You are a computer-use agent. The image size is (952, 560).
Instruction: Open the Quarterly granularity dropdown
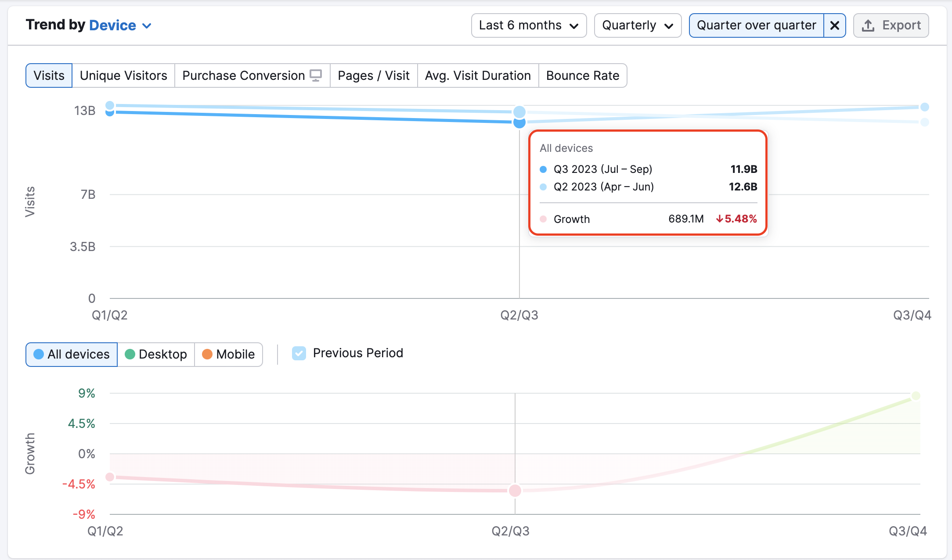(x=638, y=25)
